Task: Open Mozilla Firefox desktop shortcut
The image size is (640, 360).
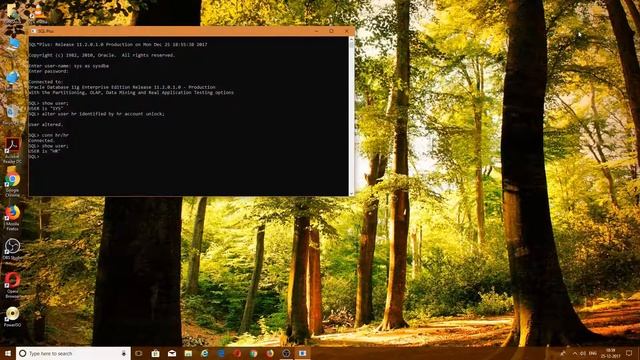Action: pos(12,218)
